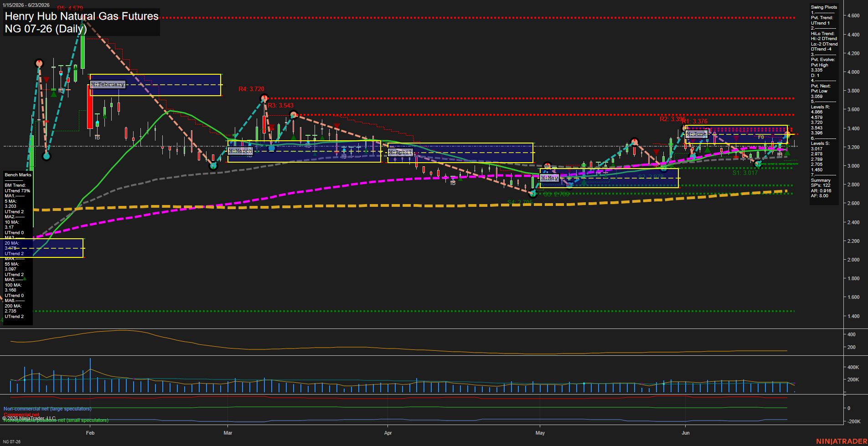Select swing pivot high marker beside R3 label
The height and width of the screenshot is (446, 868).
click(x=293, y=114)
